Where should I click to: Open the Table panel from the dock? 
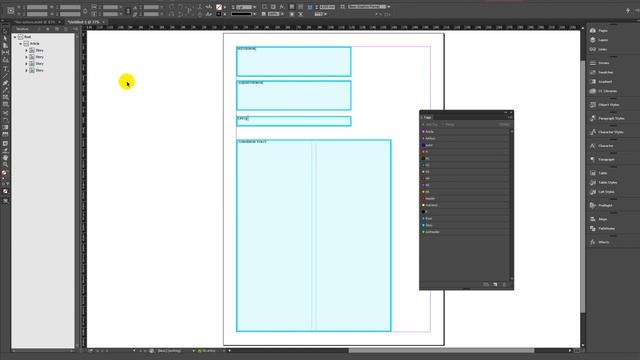point(598,173)
